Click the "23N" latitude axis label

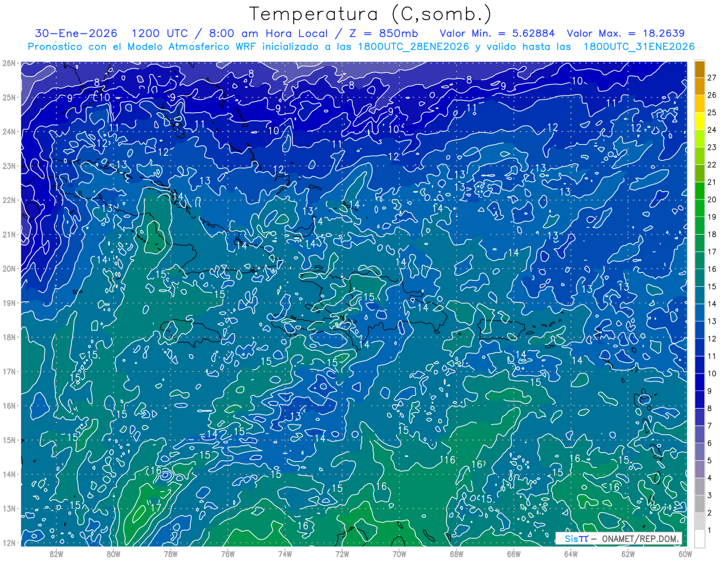9,166
